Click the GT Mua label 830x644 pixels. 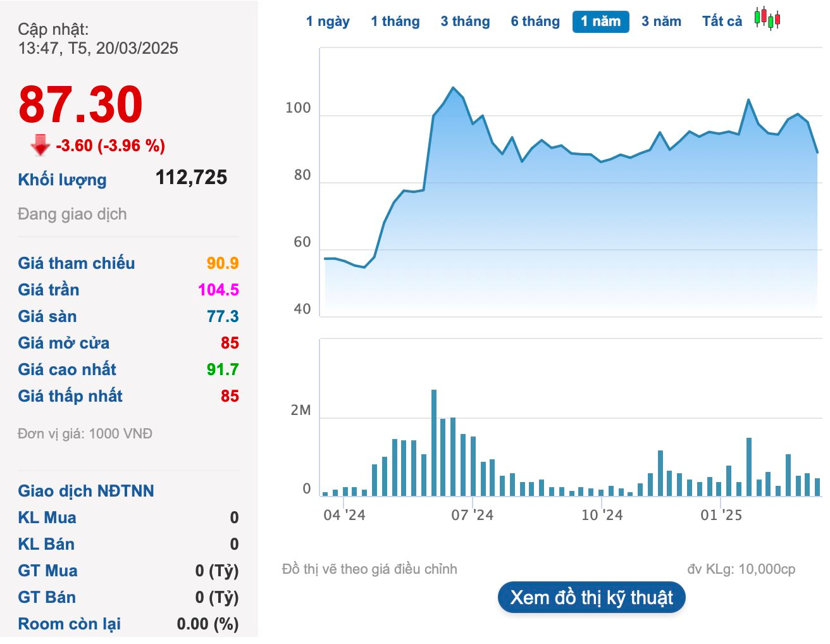tap(47, 571)
